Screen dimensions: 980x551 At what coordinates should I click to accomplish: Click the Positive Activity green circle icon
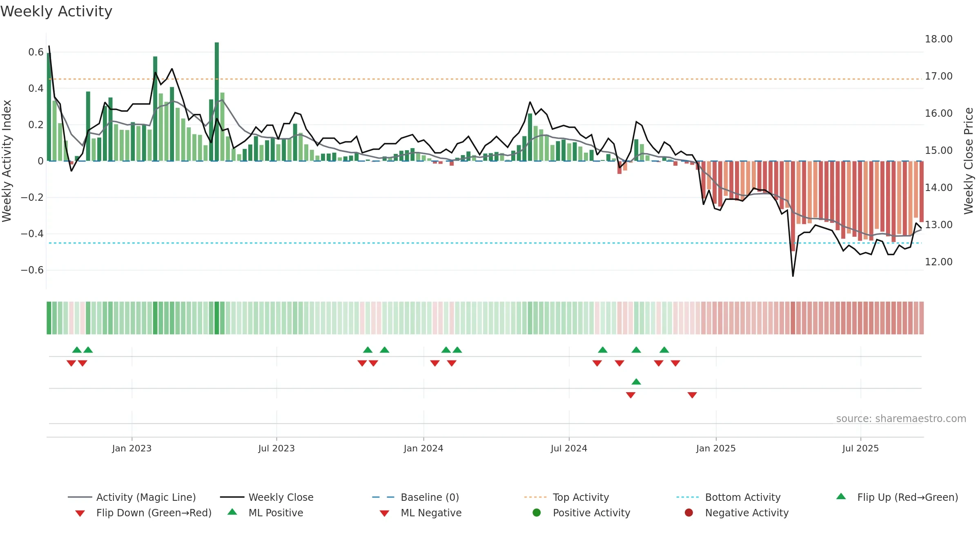pos(537,513)
